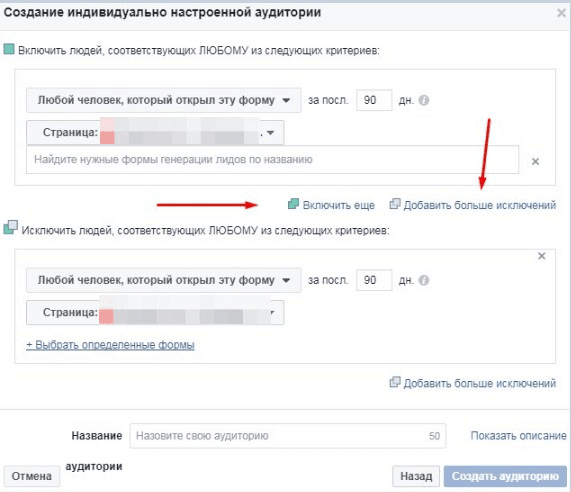The height and width of the screenshot is (492, 571).
Task: Click the Назад button
Action: point(416,476)
